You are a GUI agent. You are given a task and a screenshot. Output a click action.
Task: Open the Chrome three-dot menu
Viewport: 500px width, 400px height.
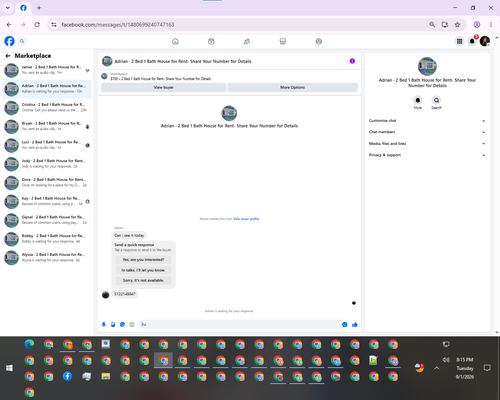pos(491,24)
